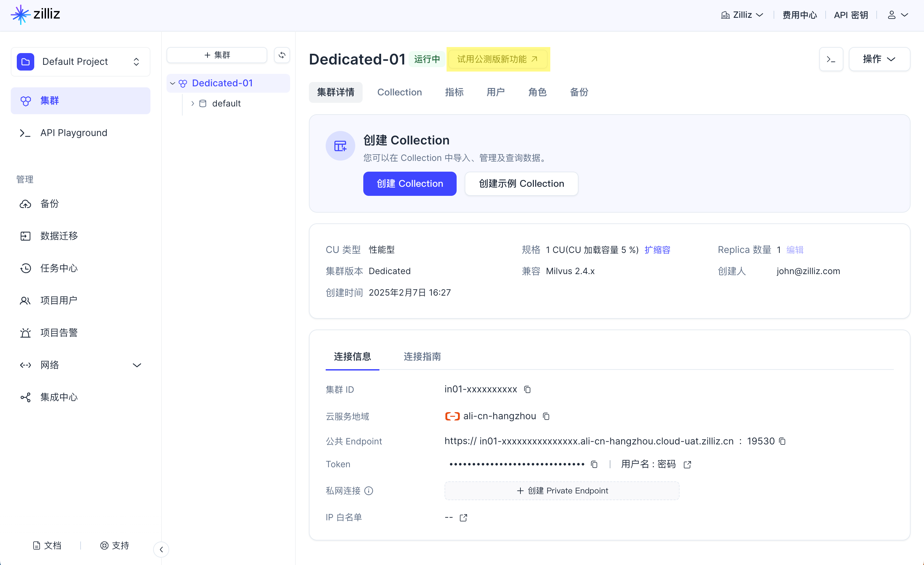
Task: Open the 操作 dropdown menu
Action: click(879, 59)
